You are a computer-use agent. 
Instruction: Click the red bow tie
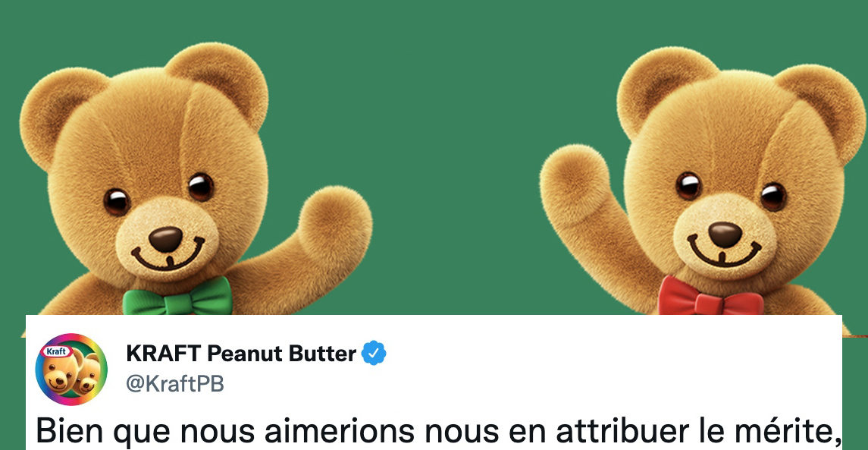pos(711,297)
